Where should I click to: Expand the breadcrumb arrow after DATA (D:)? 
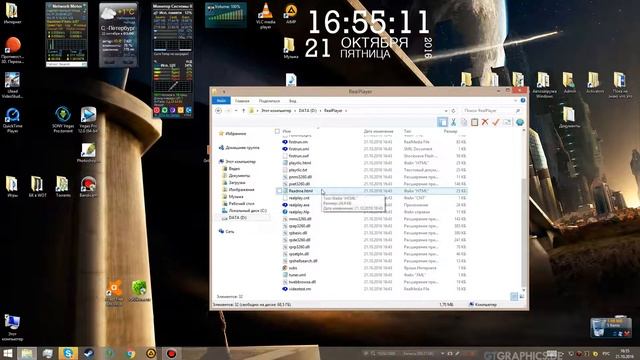pyautogui.click(x=320, y=111)
